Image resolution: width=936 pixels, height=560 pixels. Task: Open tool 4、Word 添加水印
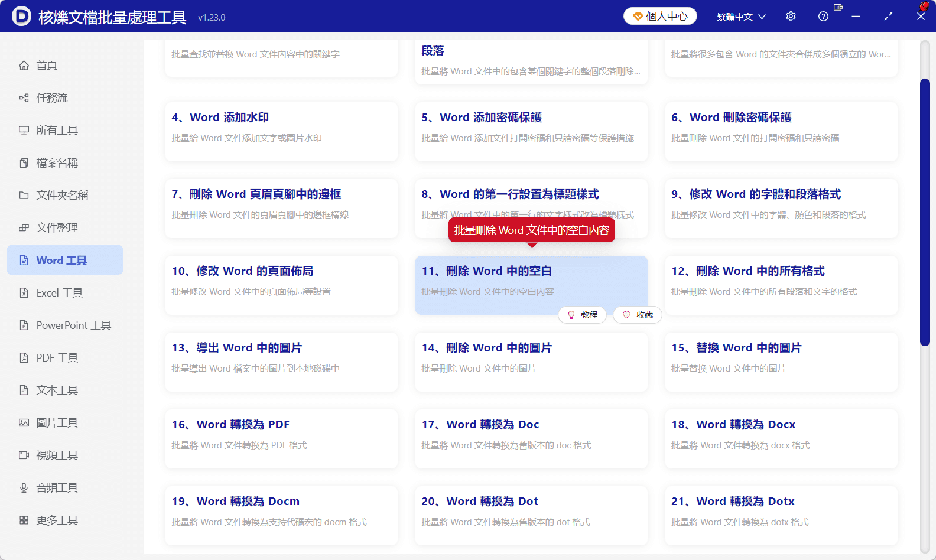click(x=281, y=132)
